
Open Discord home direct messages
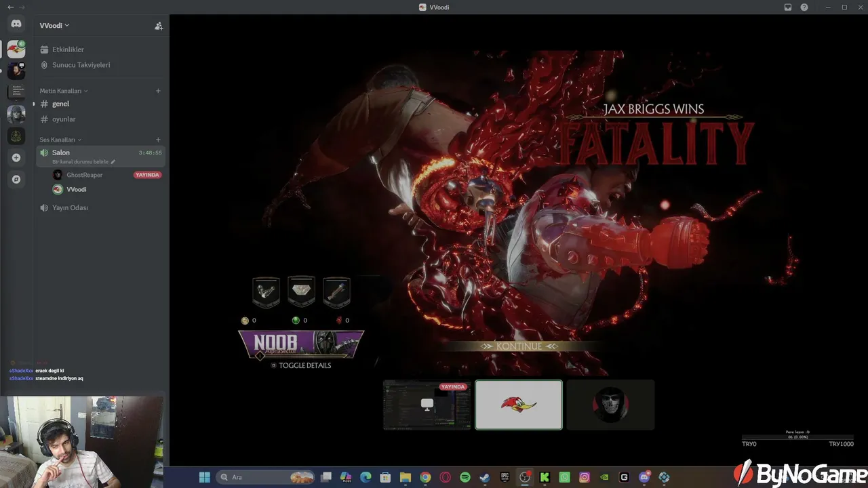16,24
